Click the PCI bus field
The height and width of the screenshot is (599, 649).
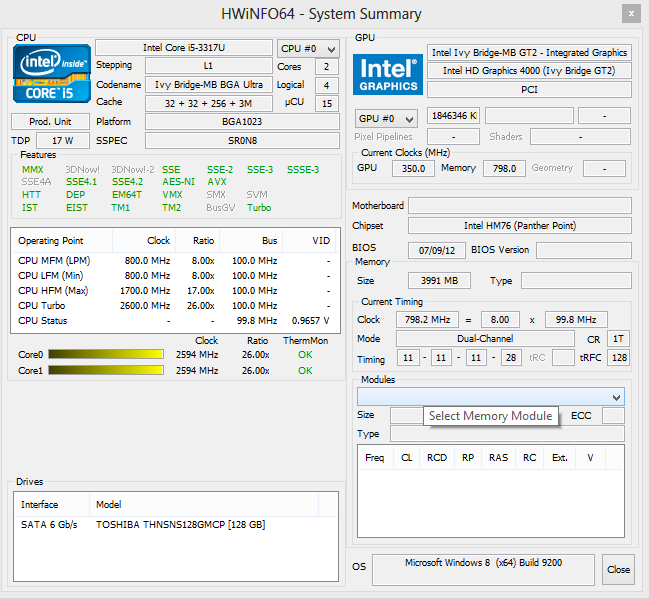tap(529, 89)
